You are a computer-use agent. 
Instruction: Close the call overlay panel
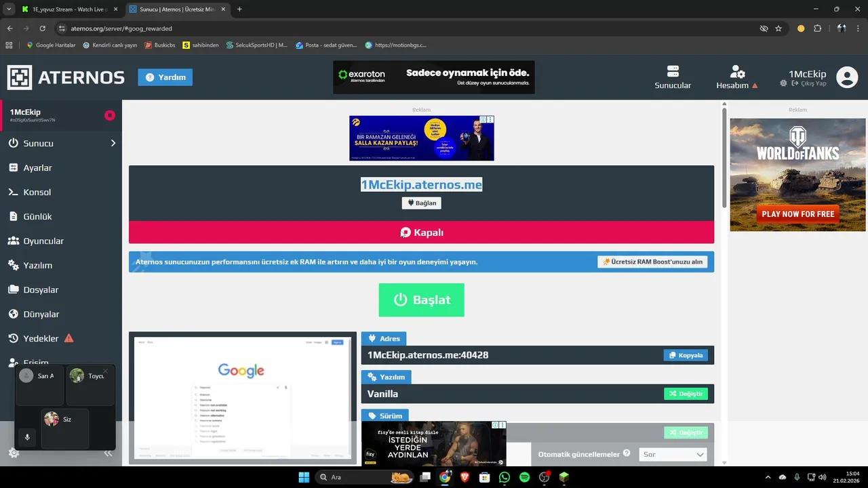(105, 371)
